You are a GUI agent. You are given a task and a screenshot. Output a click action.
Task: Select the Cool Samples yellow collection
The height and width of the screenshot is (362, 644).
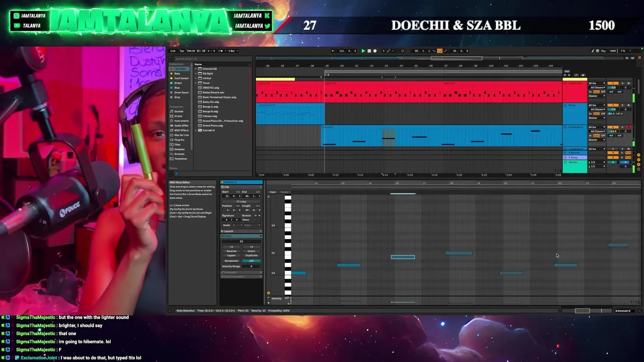click(180, 78)
